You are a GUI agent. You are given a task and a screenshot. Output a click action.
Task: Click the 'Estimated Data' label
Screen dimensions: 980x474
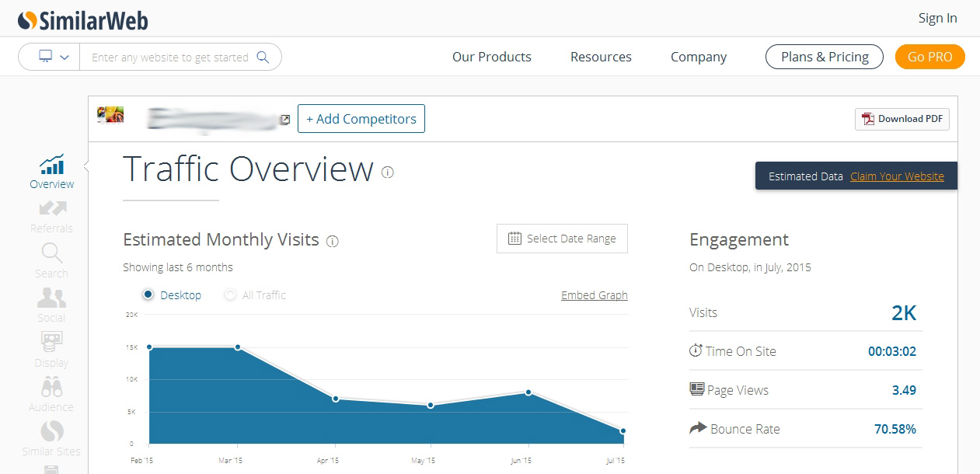point(806,176)
